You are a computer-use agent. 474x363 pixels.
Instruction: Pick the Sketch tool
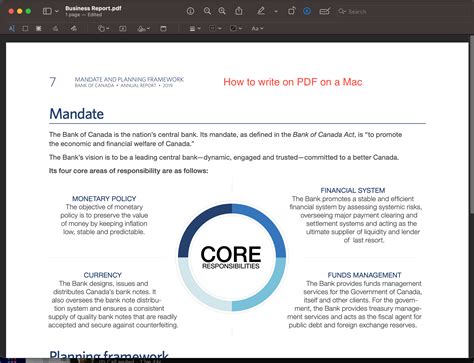(x=55, y=29)
